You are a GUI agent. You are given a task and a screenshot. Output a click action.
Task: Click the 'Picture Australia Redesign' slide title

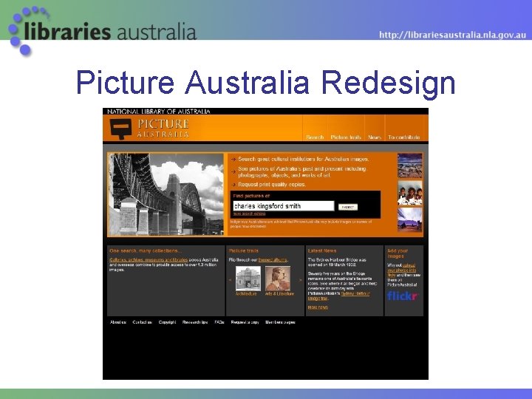[x=266, y=83]
